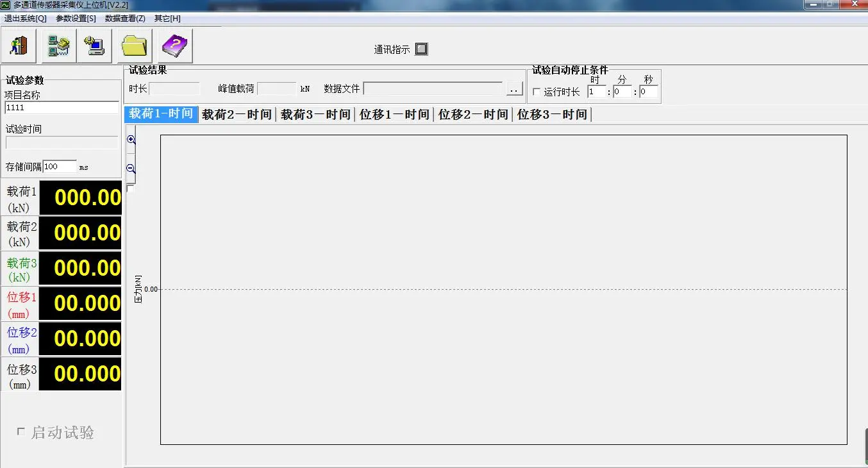
Task: Click the seconds (秒) input field
Action: tap(648, 92)
